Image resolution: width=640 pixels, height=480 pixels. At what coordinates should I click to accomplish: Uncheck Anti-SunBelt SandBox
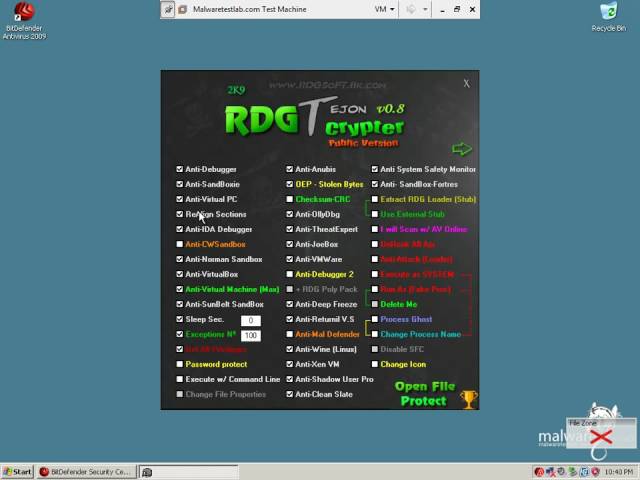[180, 304]
